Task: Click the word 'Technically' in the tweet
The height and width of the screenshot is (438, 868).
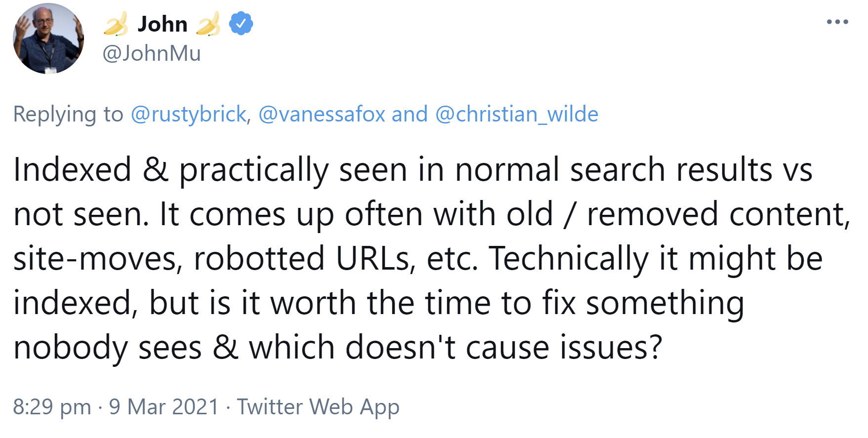Action: point(569,259)
